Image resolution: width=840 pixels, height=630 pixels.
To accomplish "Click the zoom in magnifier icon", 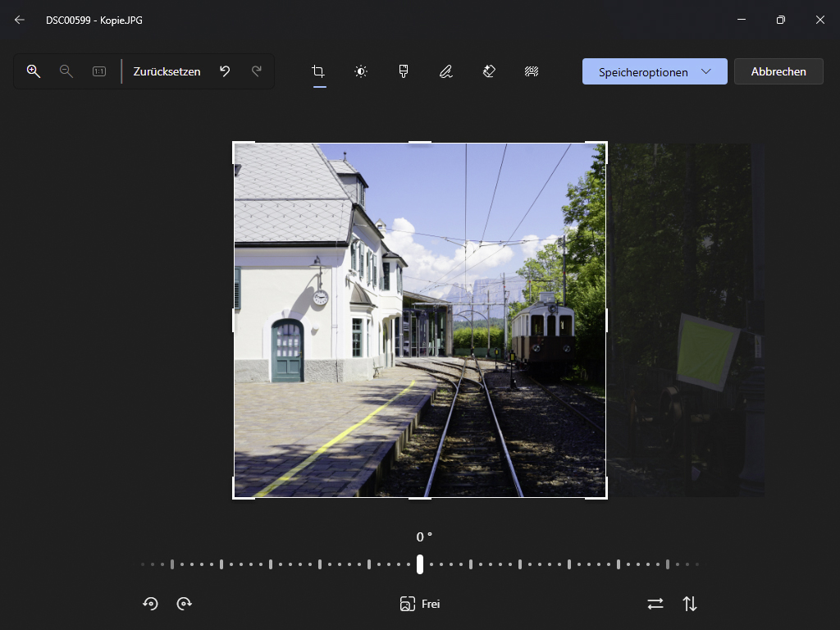I will pos(34,71).
